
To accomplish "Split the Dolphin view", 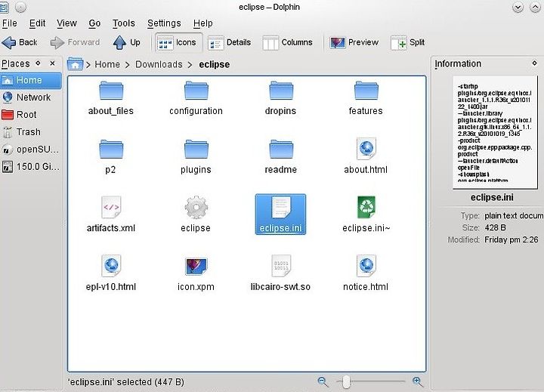I will tap(408, 42).
